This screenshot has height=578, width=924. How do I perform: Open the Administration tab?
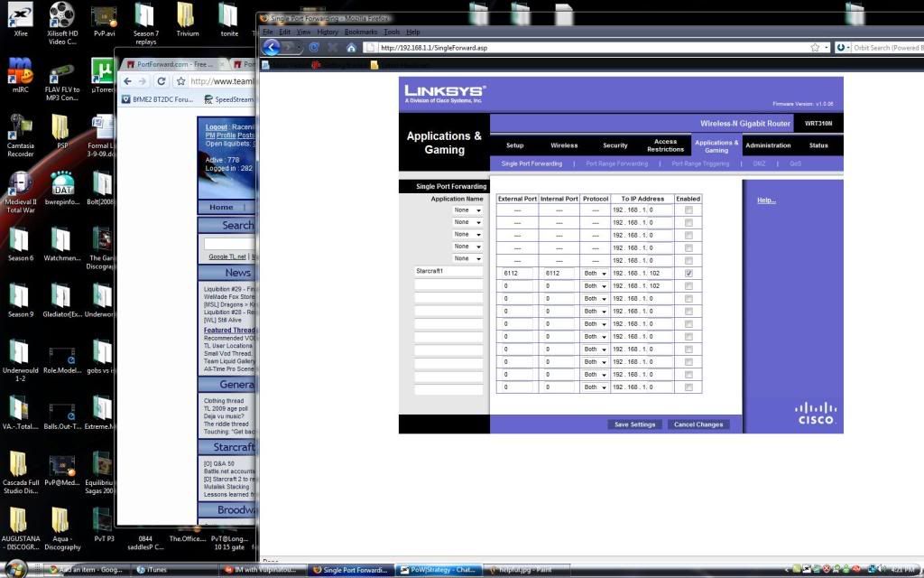point(768,145)
